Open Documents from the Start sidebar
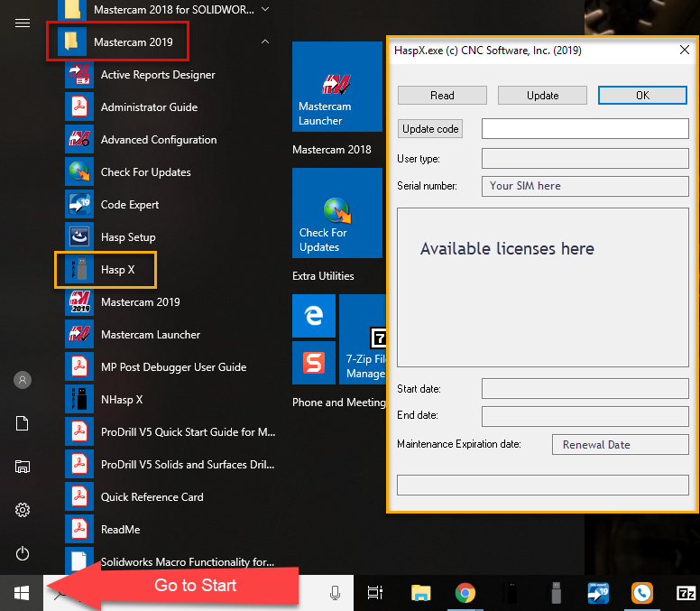This screenshot has height=611, width=700. coord(23,423)
